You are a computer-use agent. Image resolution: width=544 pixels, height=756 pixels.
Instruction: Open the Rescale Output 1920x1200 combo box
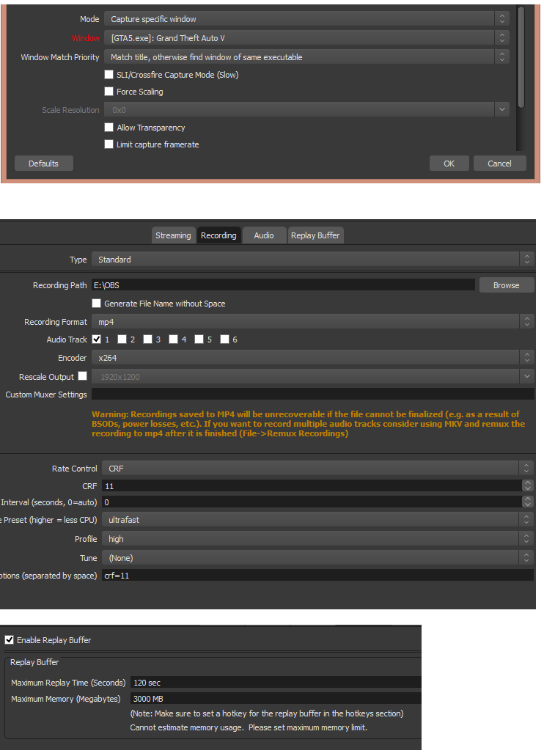312,377
